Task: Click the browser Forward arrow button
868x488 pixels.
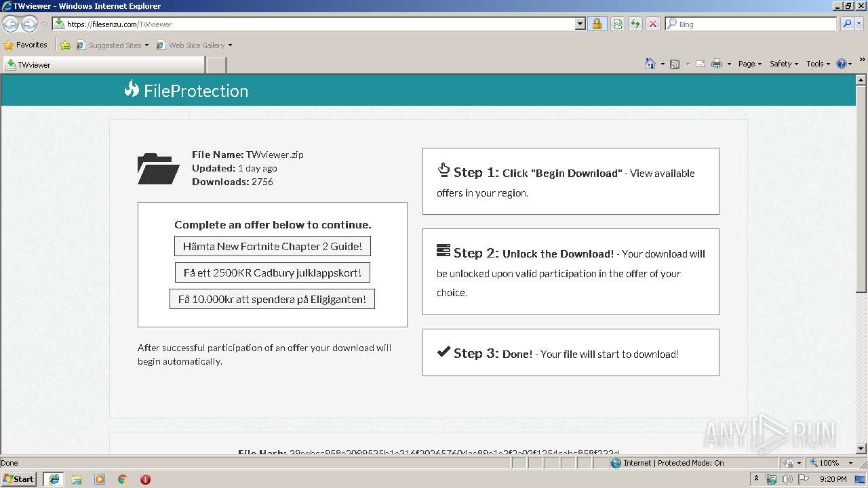Action: coord(29,24)
